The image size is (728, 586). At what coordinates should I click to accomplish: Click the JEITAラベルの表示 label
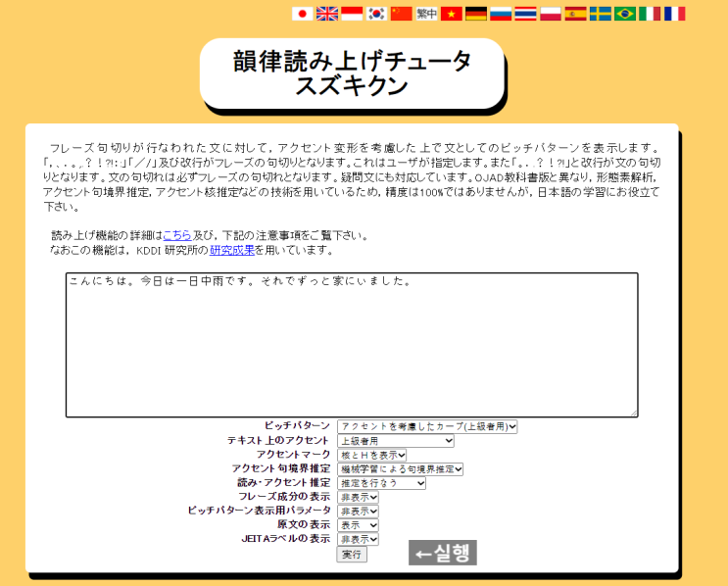286,539
